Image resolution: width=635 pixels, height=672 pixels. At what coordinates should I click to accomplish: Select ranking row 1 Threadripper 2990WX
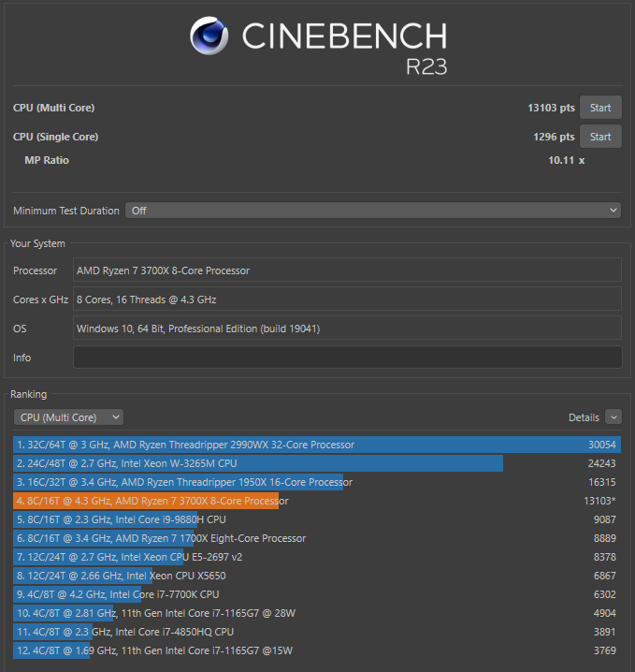(x=317, y=445)
